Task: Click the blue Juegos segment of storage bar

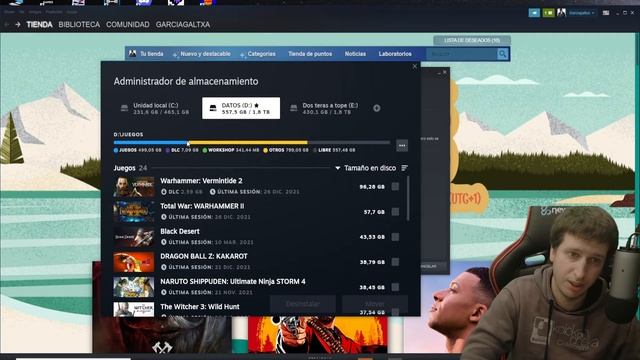Action: (x=150, y=142)
